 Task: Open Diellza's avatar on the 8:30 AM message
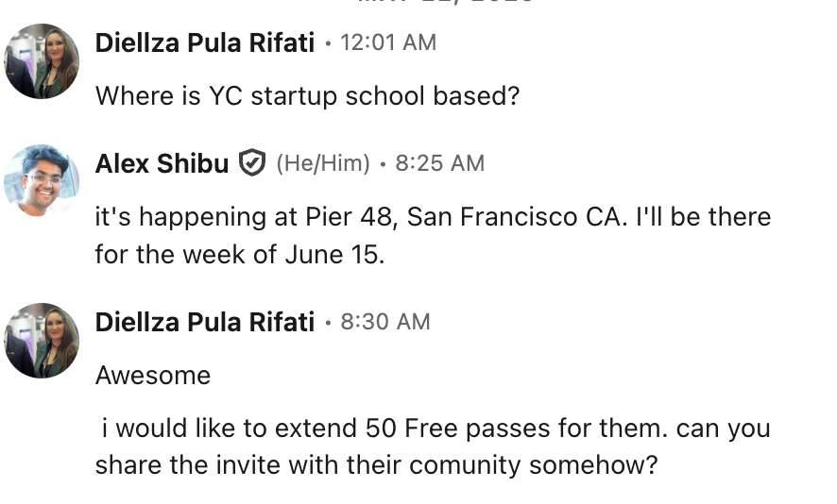42,341
